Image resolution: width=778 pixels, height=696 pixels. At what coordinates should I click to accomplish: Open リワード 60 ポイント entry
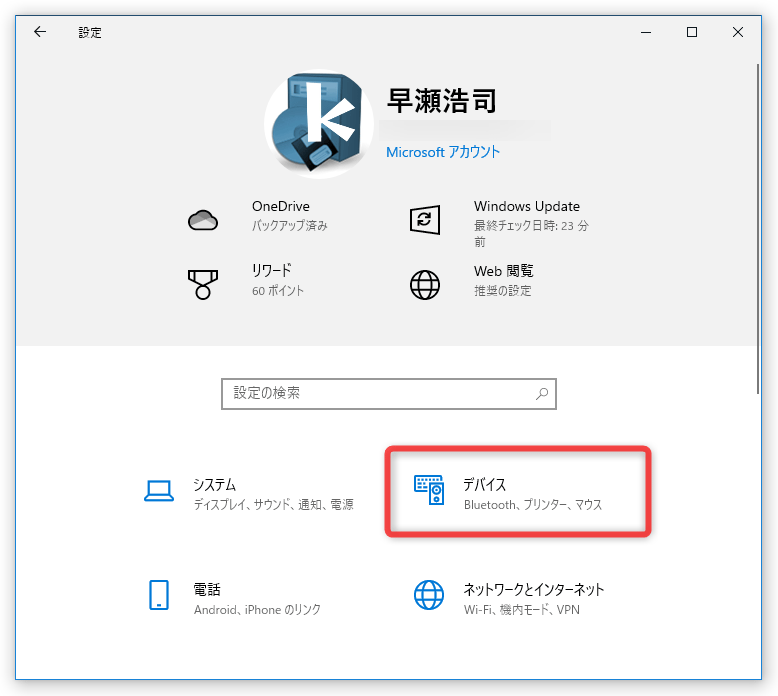tap(277, 280)
